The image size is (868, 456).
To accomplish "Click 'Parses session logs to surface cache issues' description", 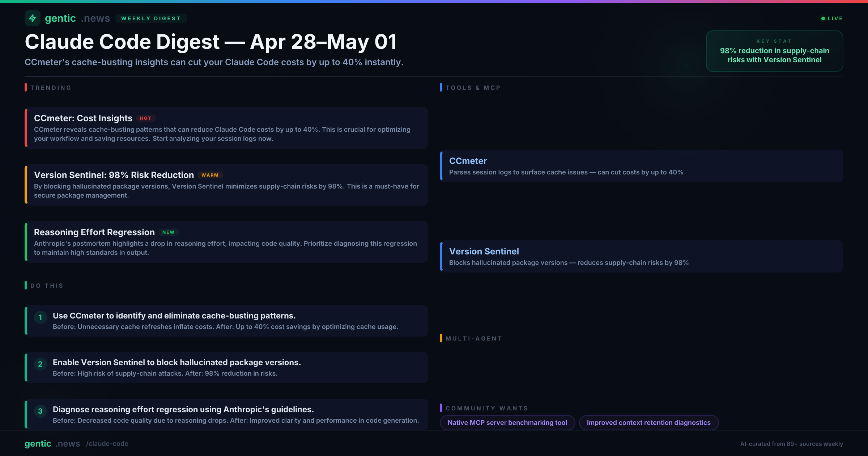I will click(566, 172).
